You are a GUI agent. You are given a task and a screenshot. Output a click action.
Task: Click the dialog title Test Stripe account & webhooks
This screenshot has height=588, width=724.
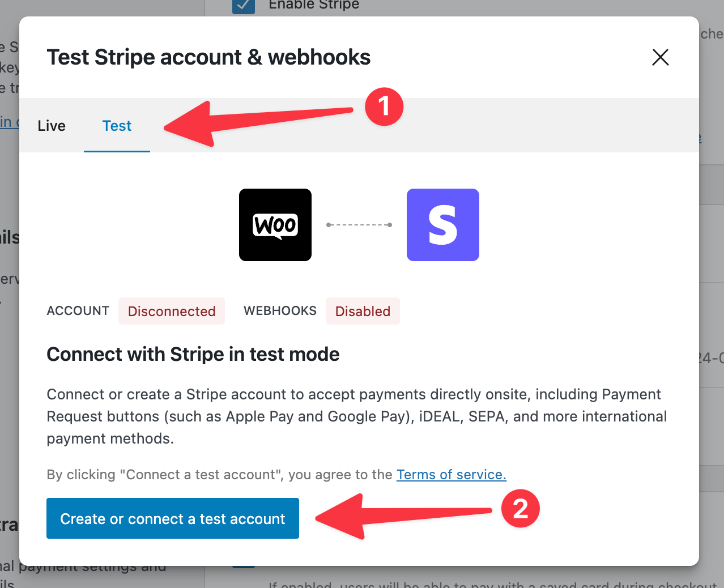(208, 57)
